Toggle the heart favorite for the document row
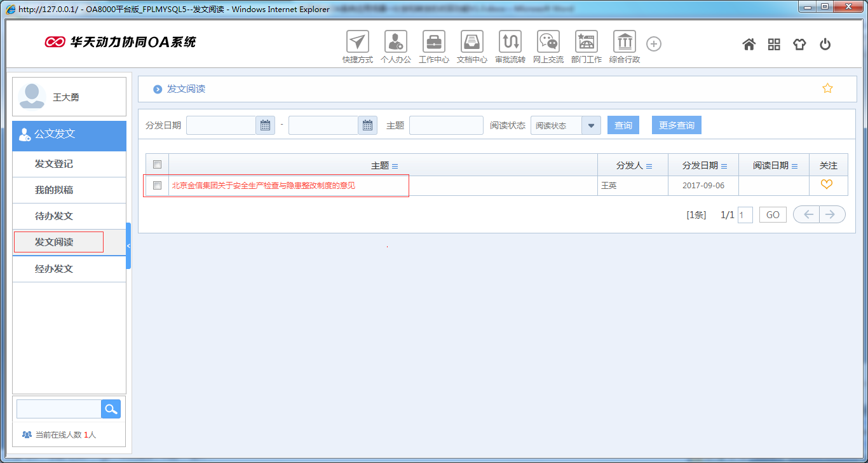868x463 pixels. (x=828, y=184)
